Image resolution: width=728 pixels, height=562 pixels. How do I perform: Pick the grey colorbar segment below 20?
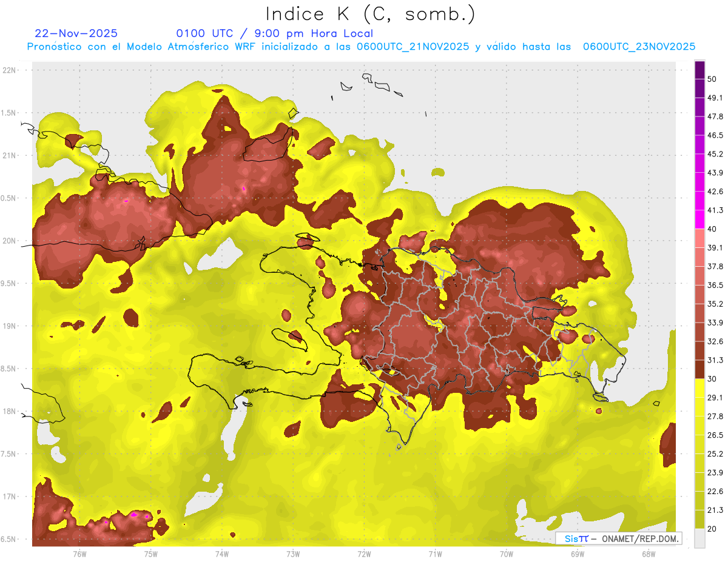point(699,538)
